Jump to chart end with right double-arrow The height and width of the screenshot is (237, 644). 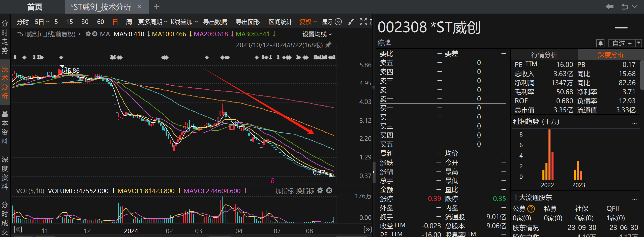368,230
